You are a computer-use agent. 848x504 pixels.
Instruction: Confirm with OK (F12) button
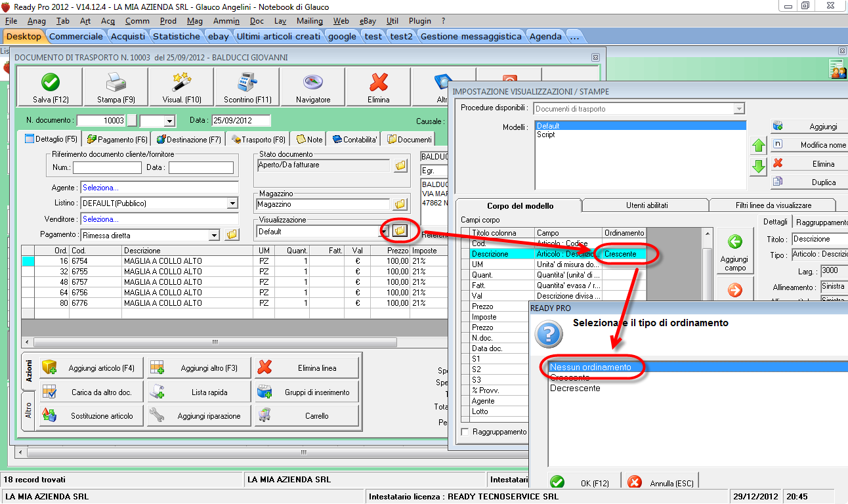[585, 482]
